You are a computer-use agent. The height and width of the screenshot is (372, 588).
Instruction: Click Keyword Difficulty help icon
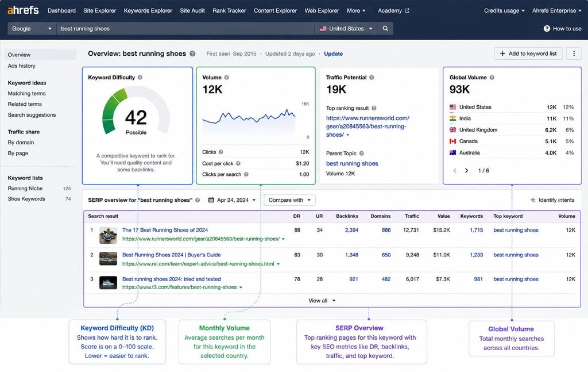pos(140,77)
